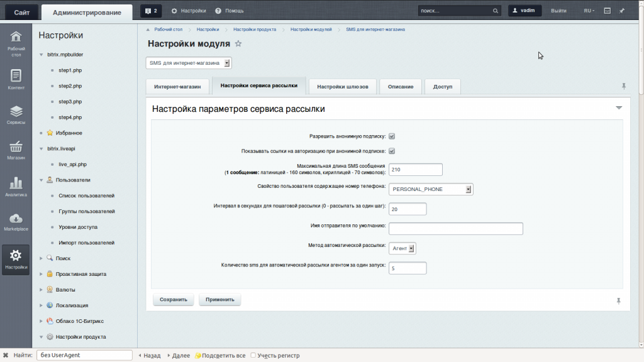This screenshot has height=362, width=644.
Task: Click Далее in the find bar
Action: (179, 356)
